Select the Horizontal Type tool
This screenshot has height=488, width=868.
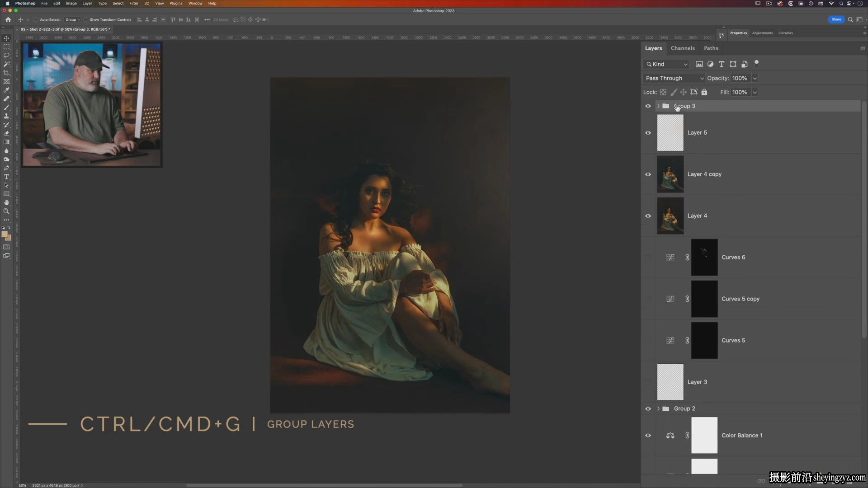coord(6,177)
